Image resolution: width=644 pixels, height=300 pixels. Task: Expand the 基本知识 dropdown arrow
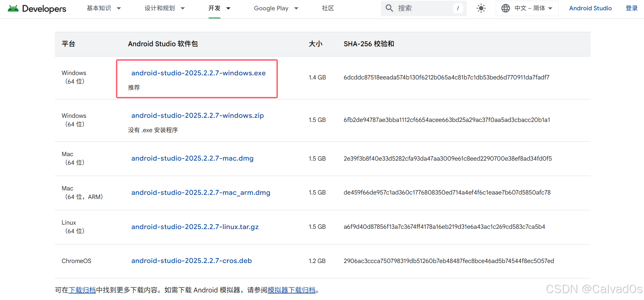coord(119,8)
